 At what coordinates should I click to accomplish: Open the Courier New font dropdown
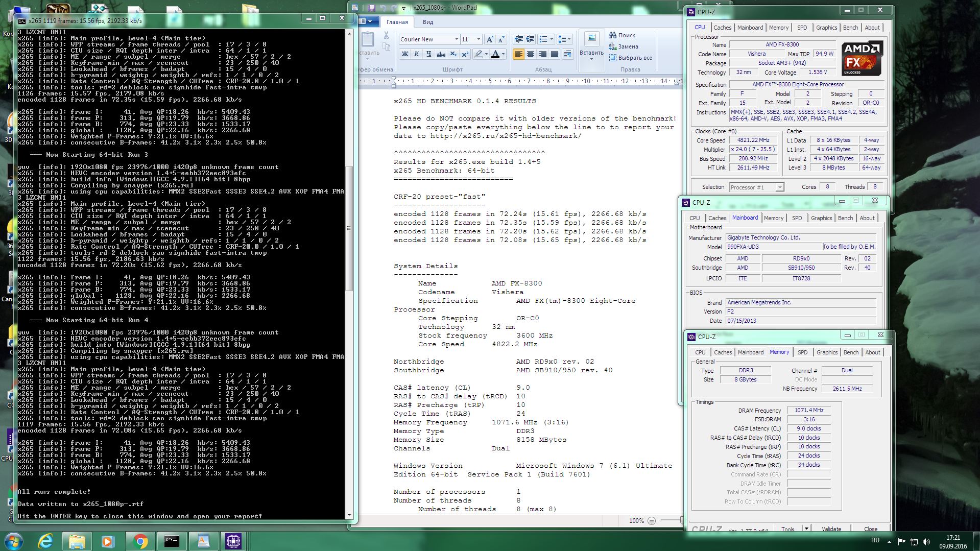click(x=456, y=39)
